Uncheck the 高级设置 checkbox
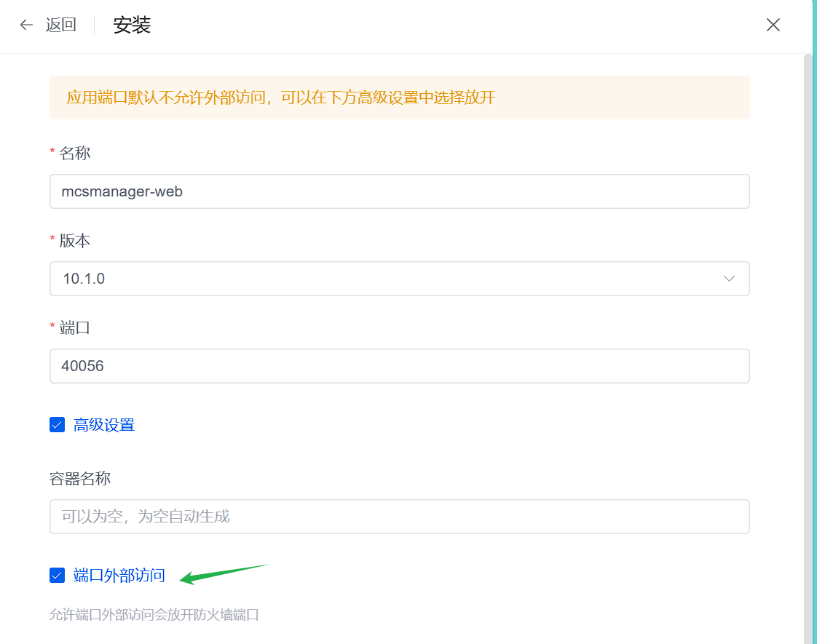The height and width of the screenshot is (644, 817). pos(58,424)
